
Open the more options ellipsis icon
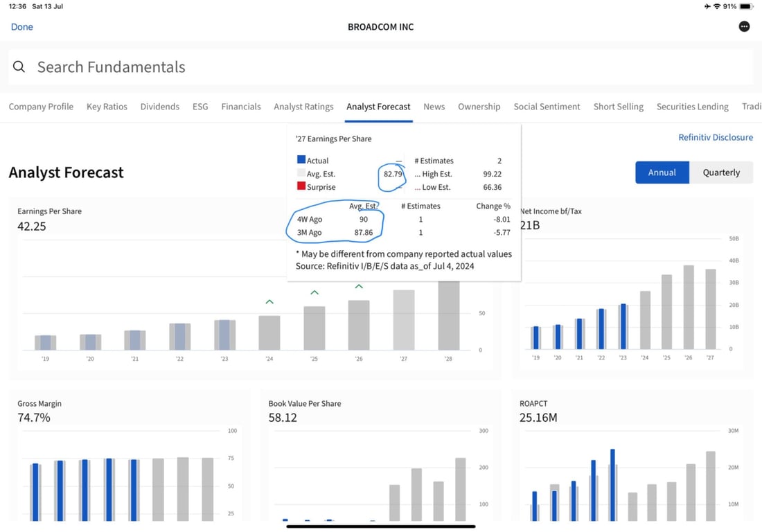click(744, 27)
